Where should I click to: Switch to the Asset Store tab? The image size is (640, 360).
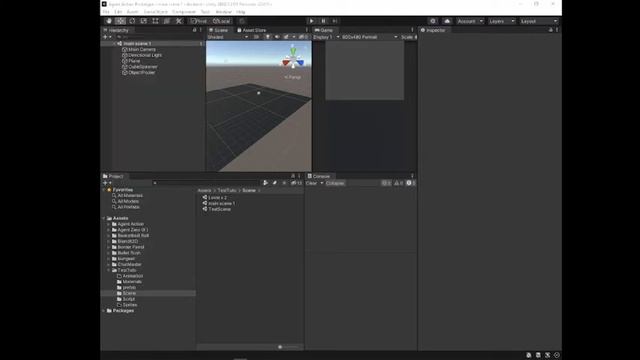tap(252, 30)
